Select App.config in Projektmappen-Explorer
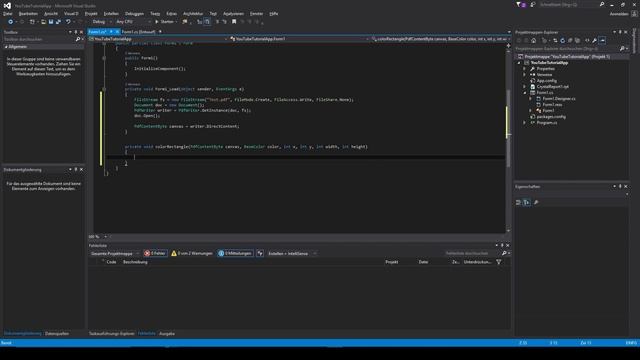 (x=547, y=81)
